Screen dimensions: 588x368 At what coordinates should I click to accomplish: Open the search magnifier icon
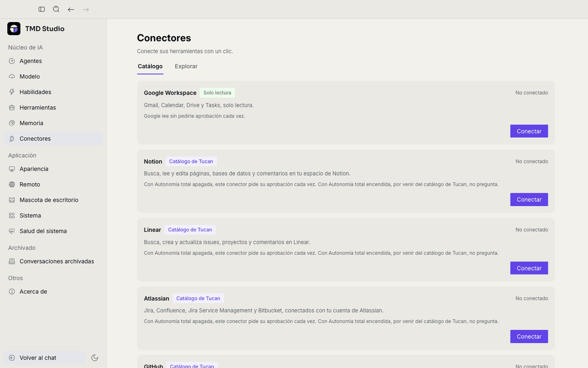(56, 9)
